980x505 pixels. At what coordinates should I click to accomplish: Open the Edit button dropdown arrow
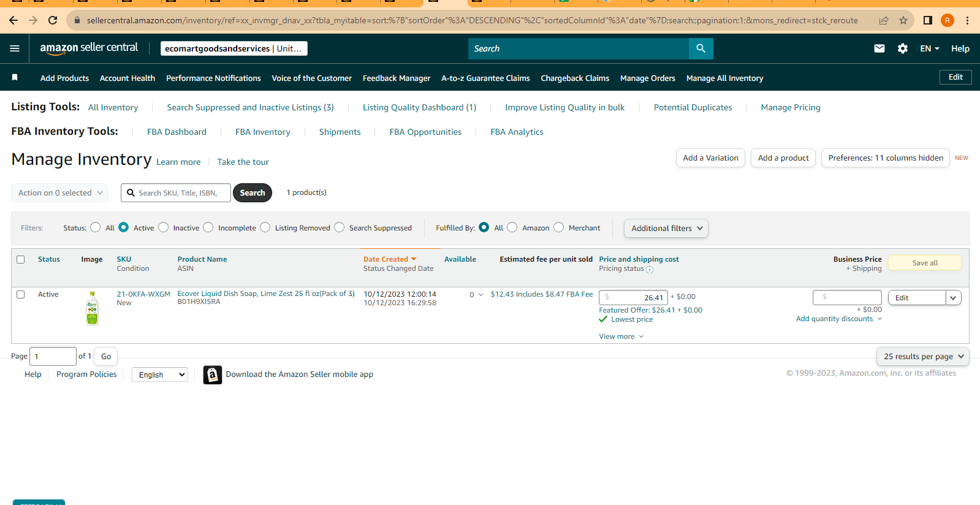pyautogui.click(x=954, y=298)
